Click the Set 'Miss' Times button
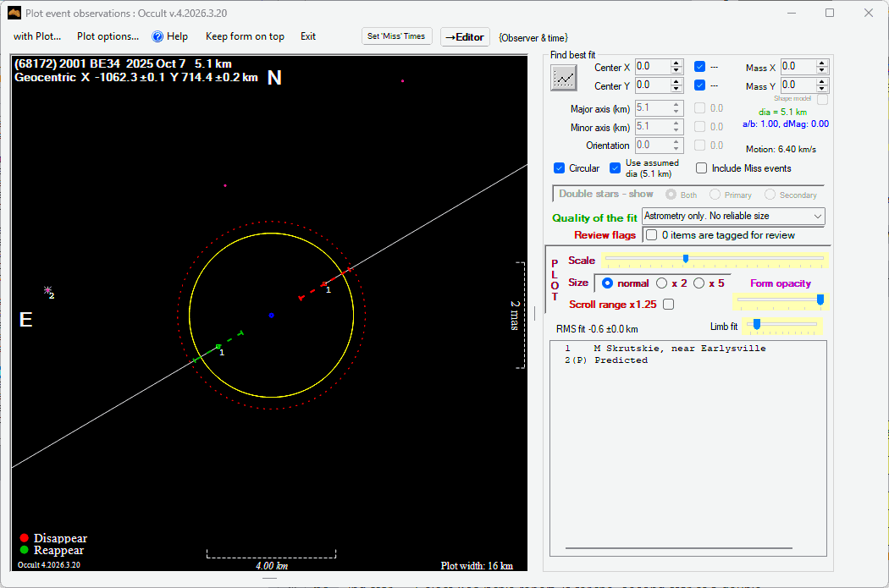Image resolution: width=889 pixels, height=588 pixels. [x=396, y=36]
